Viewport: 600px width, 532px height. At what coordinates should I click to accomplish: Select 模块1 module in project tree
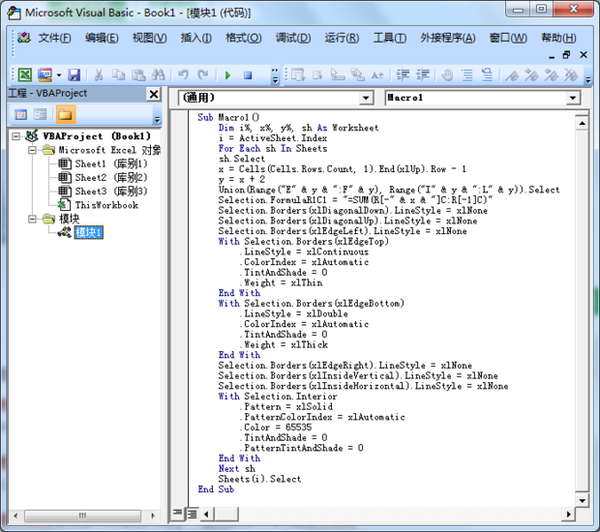pos(88,232)
